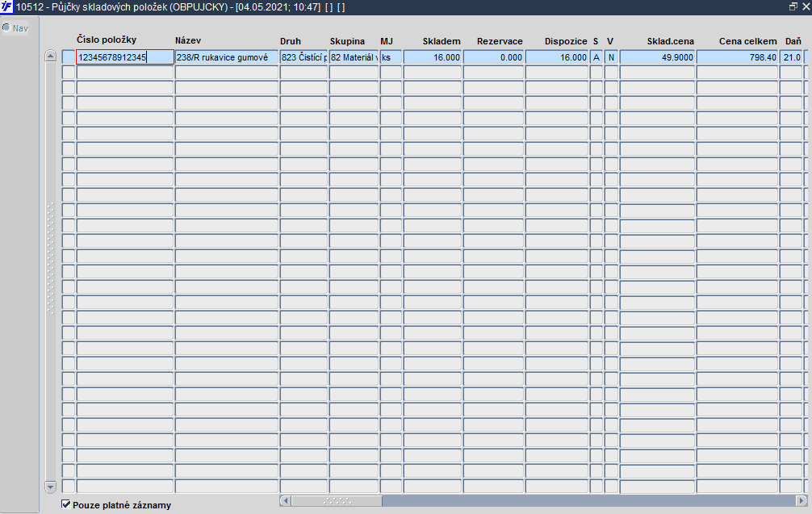Click the vertical scroll down arrow
Image resolution: width=812 pixels, height=514 pixels.
coord(50,487)
